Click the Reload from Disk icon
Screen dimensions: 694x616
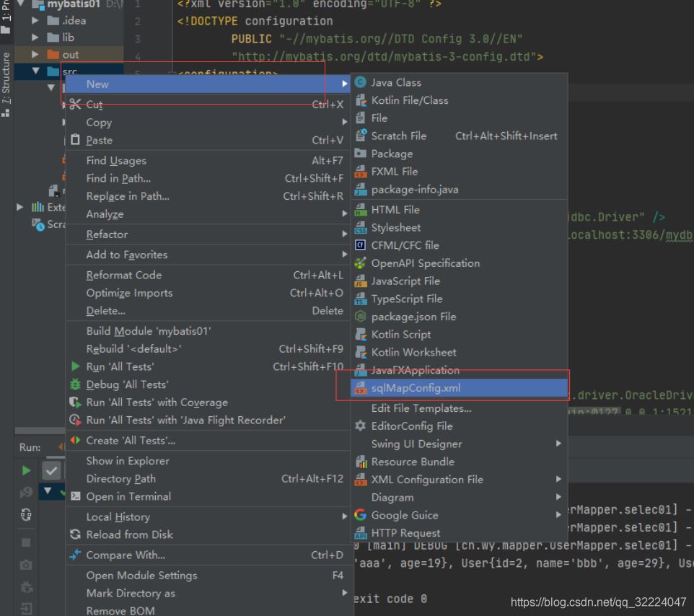point(75,534)
